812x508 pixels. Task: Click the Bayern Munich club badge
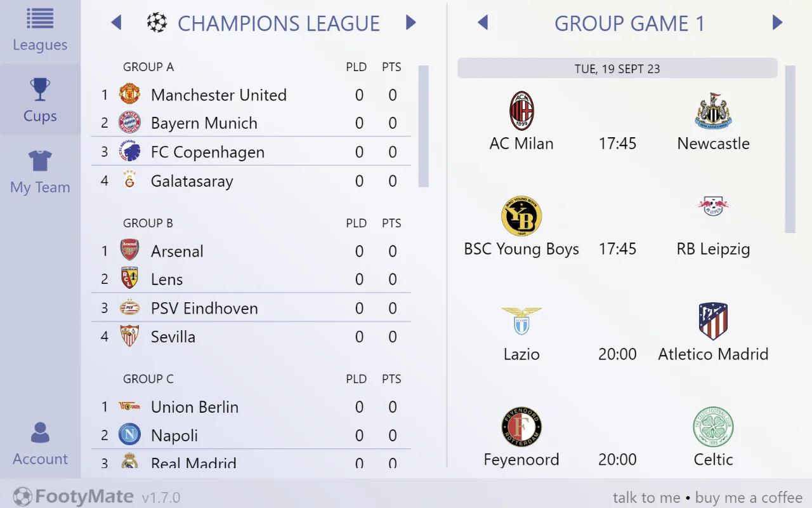coord(129,123)
